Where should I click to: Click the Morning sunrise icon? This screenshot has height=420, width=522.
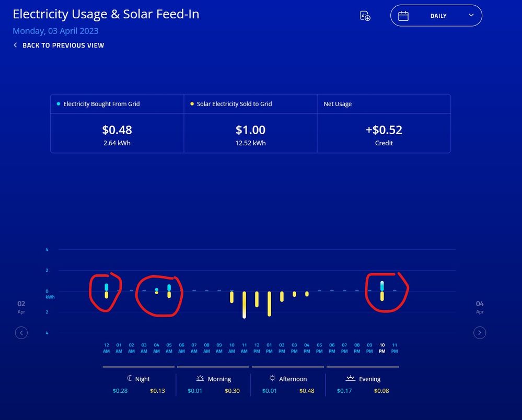tap(200, 378)
